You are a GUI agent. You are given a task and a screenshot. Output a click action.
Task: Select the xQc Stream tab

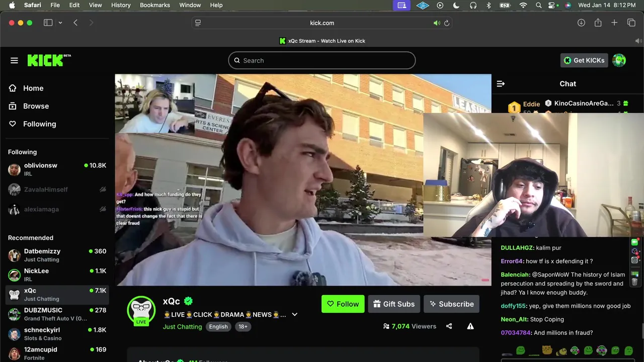(x=322, y=41)
